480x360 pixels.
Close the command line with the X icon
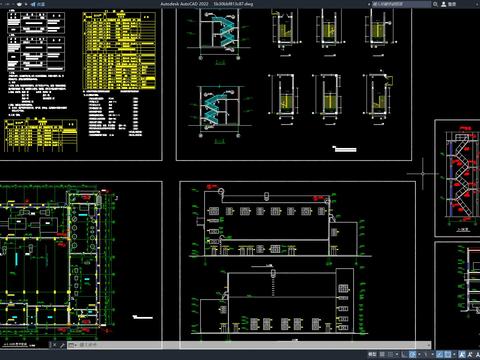pyautogui.click(x=55, y=345)
